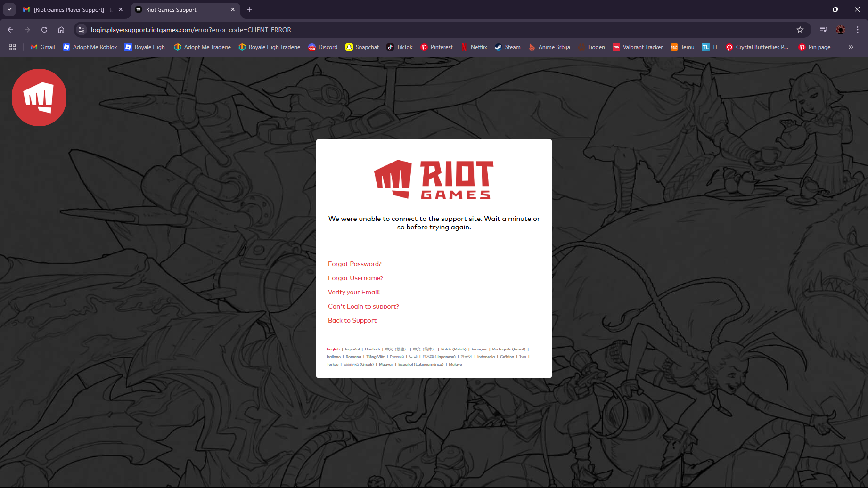The width and height of the screenshot is (868, 488).
Task: Switch language to Türkçe
Action: click(333, 364)
